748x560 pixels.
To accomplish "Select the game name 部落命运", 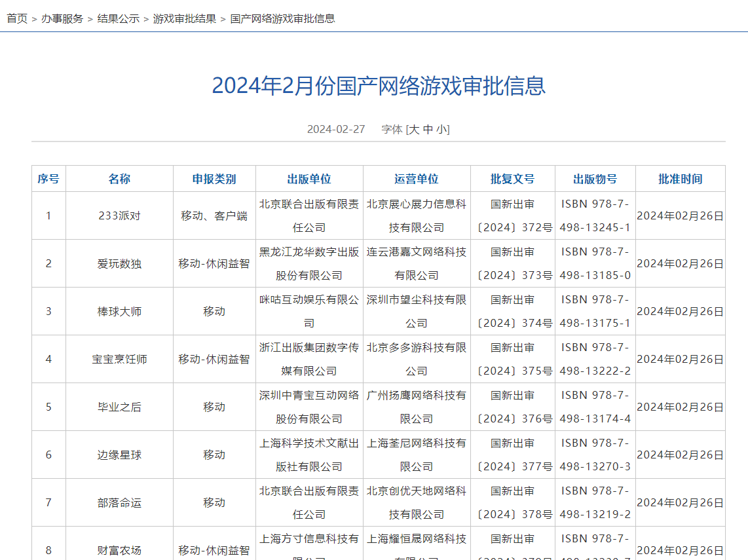I will pos(119,503).
